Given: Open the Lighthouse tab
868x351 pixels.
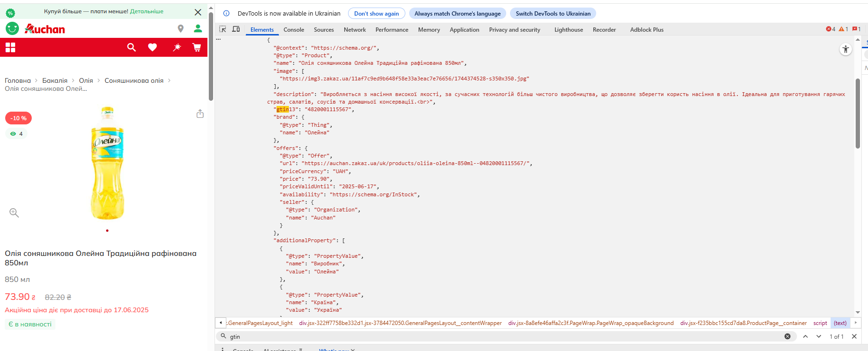Looking at the screenshot, I should coord(569,30).
